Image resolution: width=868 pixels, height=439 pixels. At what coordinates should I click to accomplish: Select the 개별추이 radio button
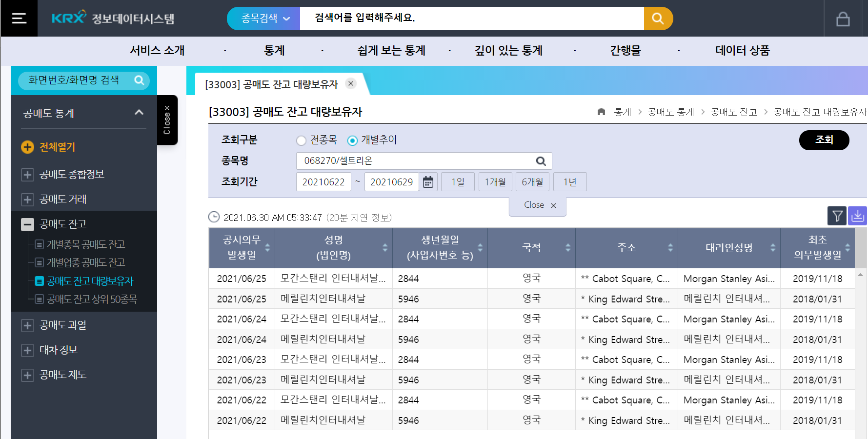click(x=352, y=140)
